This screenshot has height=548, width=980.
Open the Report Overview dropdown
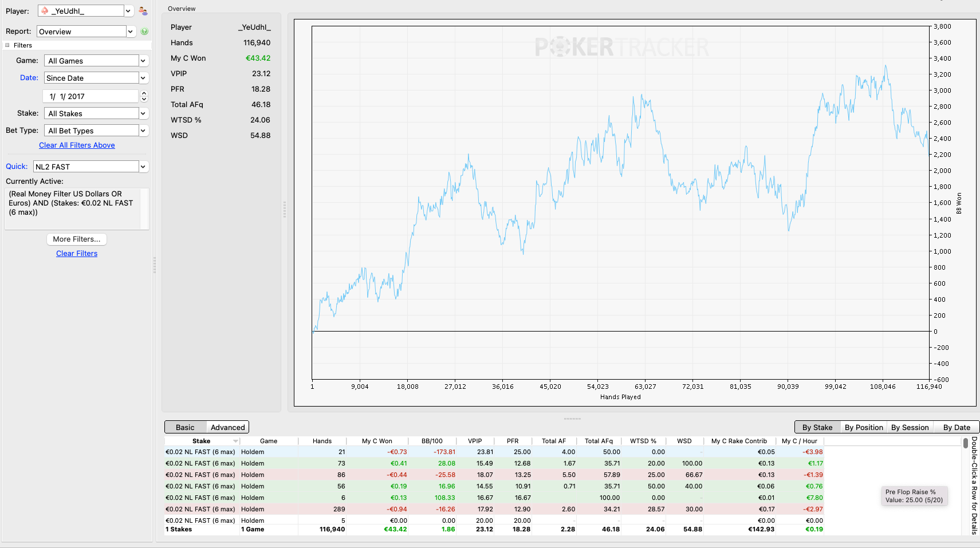tap(131, 31)
